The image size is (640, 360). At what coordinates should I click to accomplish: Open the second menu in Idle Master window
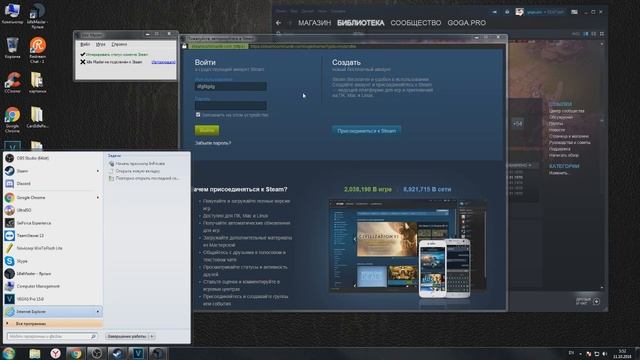click(100, 44)
